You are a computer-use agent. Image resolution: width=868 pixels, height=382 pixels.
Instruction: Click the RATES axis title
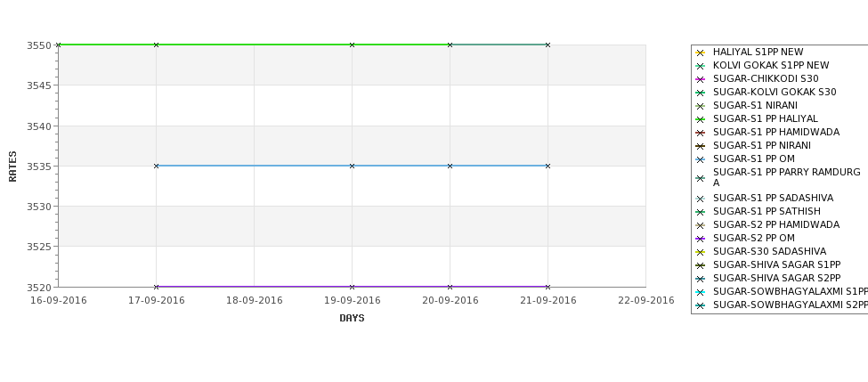[x=12, y=166]
